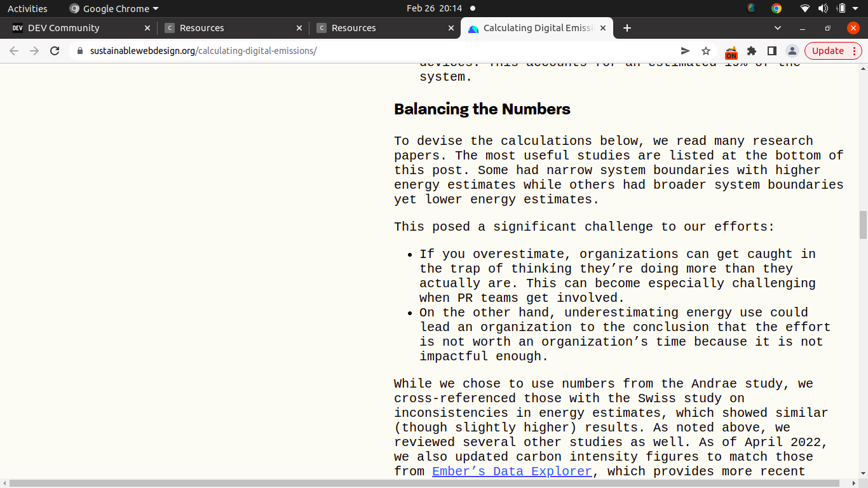Expand tab search dropdown arrow
The image size is (868, 488).
(x=778, y=28)
